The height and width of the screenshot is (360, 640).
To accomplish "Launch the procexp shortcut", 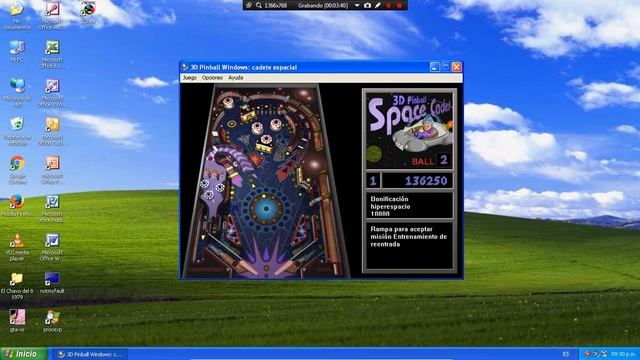I will (x=52, y=321).
